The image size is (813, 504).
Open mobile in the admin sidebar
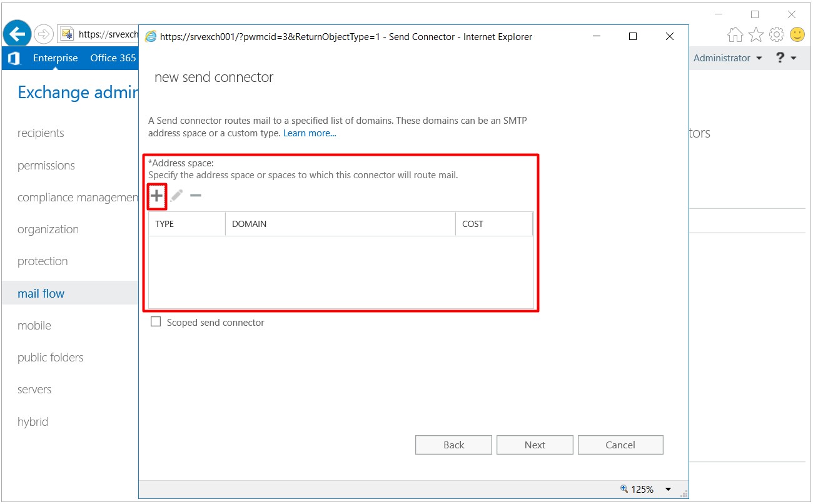click(34, 325)
